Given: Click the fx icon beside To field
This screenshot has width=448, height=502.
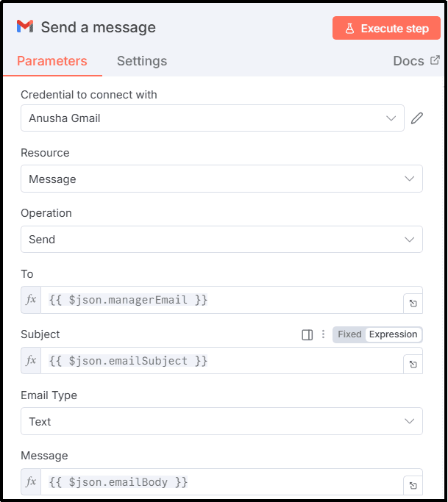Looking at the screenshot, I should (31, 300).
